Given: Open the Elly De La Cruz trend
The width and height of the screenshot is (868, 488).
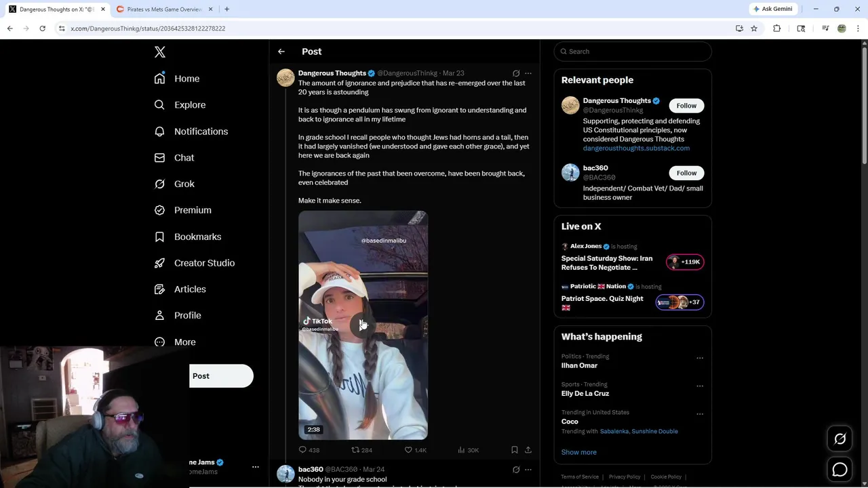Looking at the screenshot, I should point(585,394).
